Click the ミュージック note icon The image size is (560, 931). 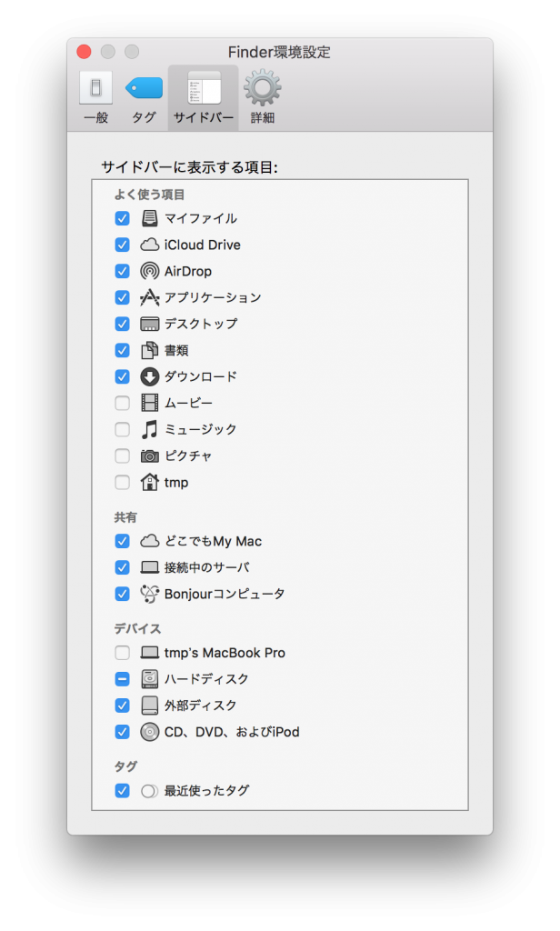coord(150,429)
